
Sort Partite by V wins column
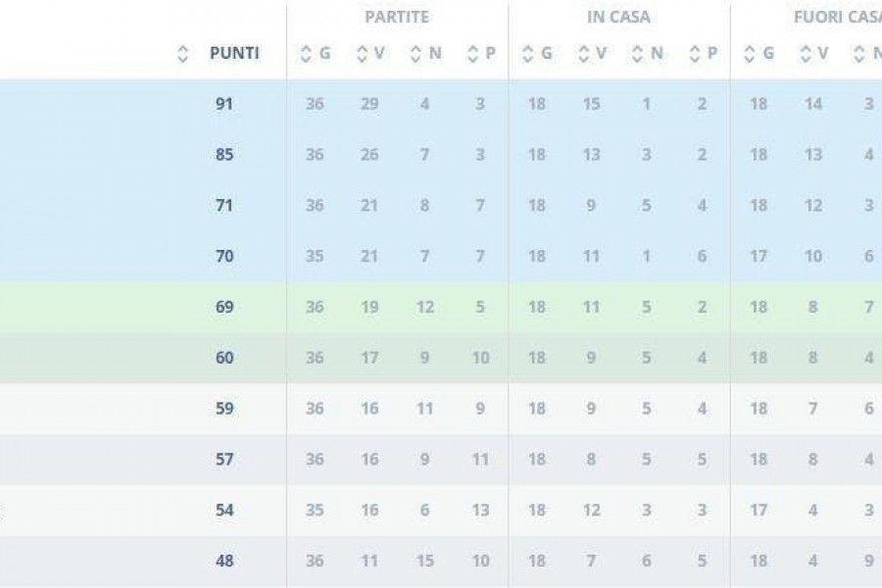pos(370,54)
